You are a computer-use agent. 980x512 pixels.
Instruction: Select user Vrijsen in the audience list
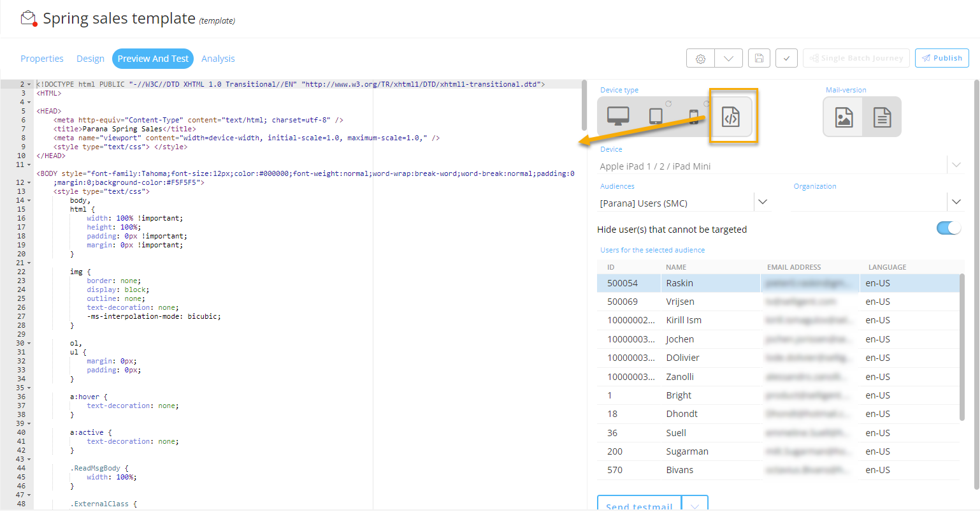pyautogui.click(x=680, y=302)
